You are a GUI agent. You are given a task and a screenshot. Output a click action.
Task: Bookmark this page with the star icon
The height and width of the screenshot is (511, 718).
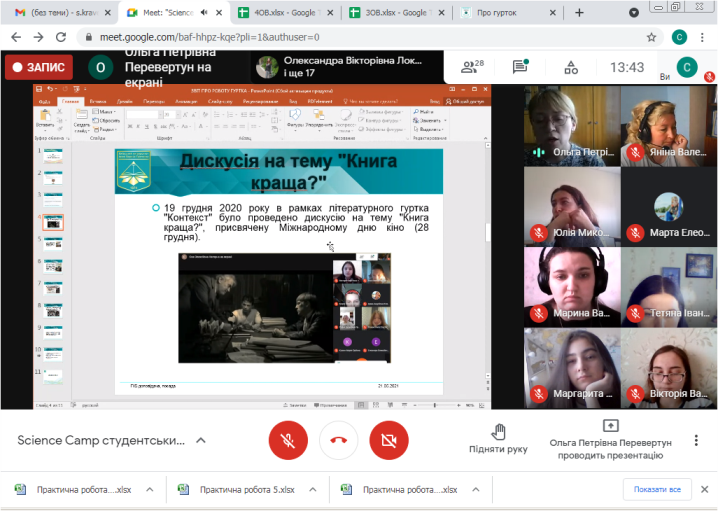point(651,37)
